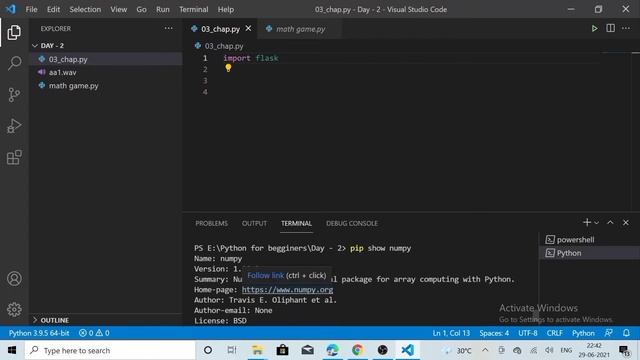640x360 pixels.
Task: Click the Windows search box
Action: click(110, 350)
